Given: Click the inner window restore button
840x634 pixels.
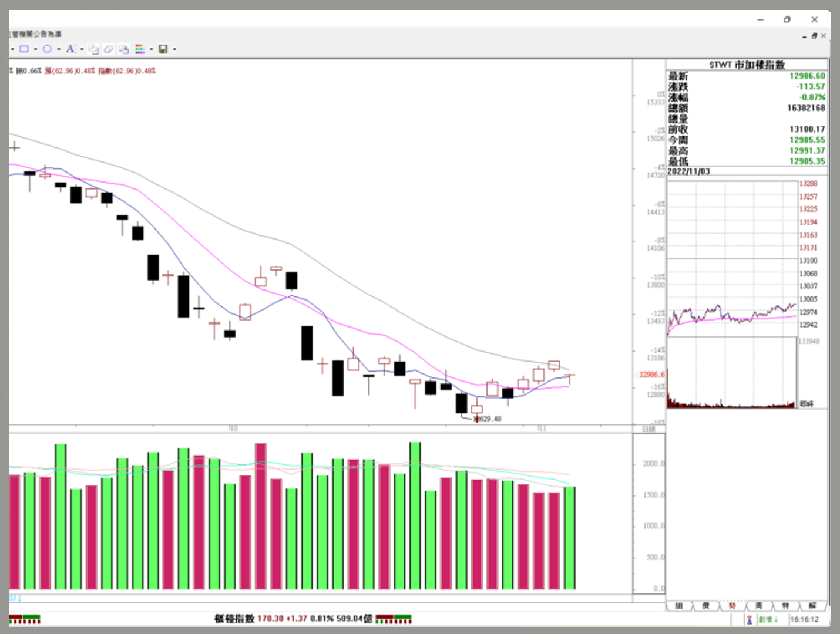Looking at the screenshot, I should tap(815, 36).
